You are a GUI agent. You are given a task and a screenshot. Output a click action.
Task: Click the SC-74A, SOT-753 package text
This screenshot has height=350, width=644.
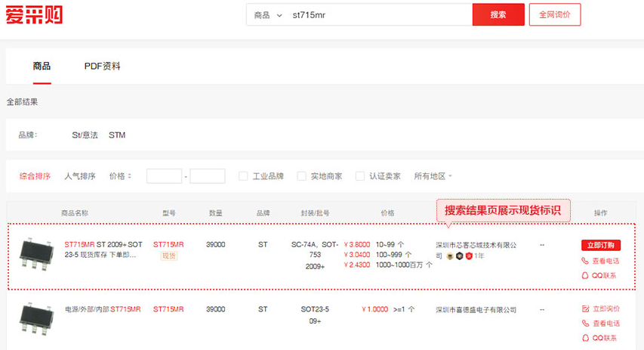(x=315, y=249)
